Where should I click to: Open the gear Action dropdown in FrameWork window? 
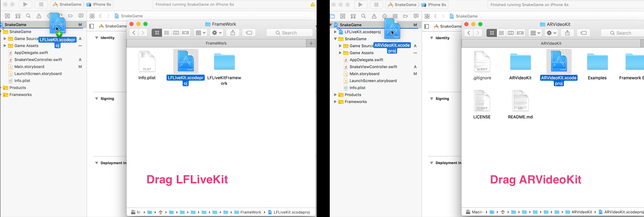[x=217, y=33]
